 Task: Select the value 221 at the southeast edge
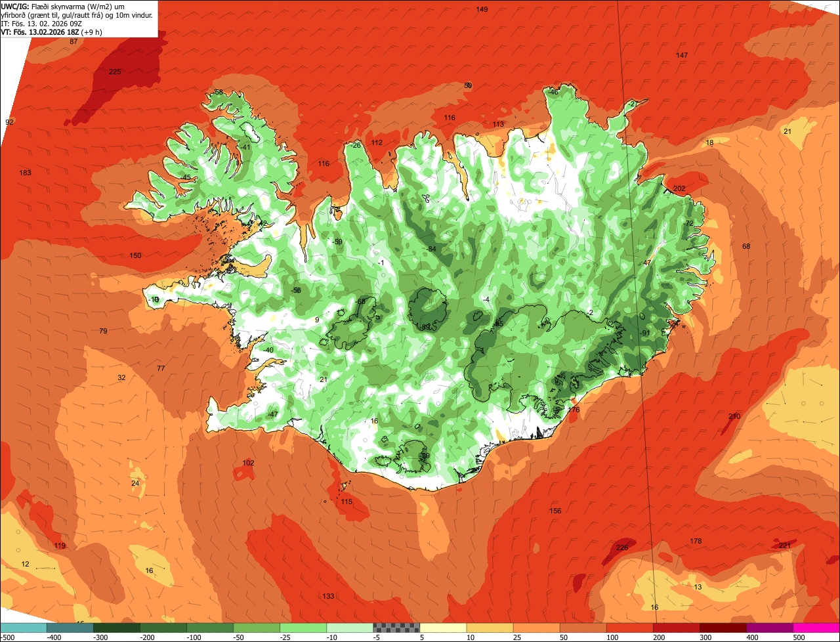click(785, 546)
